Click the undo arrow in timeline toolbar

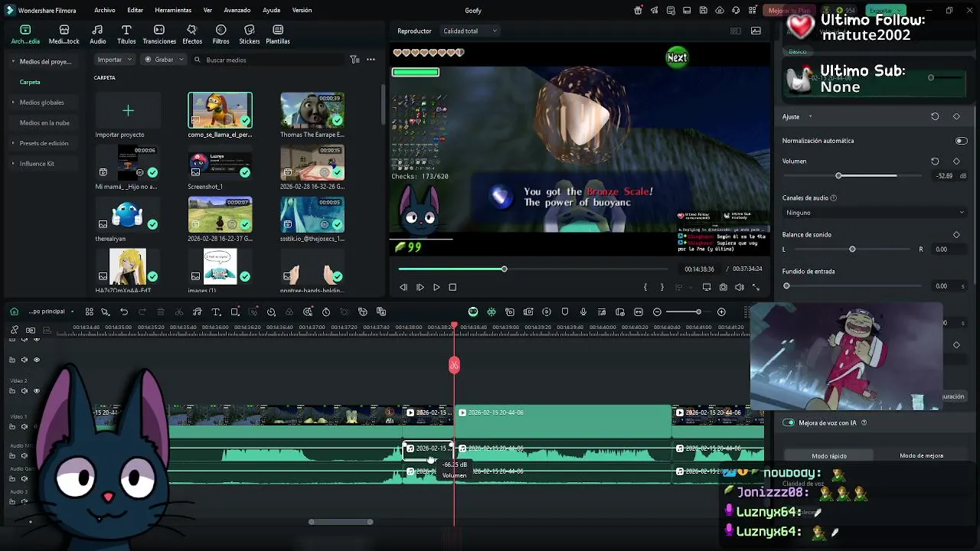click(x=124, y=311)
